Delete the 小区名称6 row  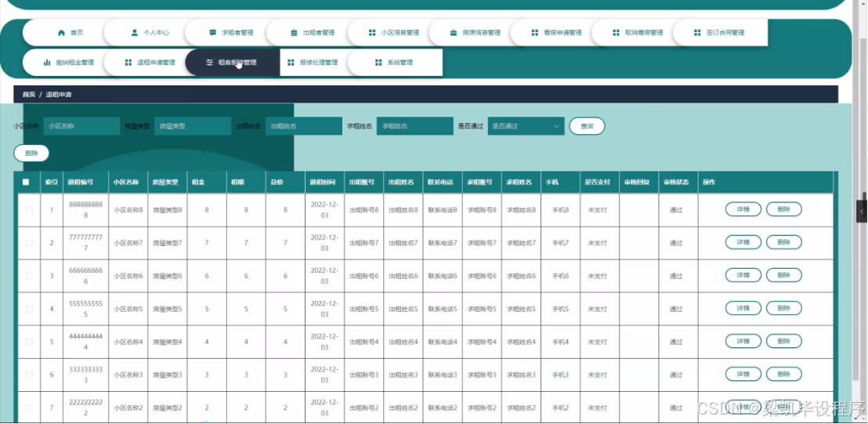[784, 275]
